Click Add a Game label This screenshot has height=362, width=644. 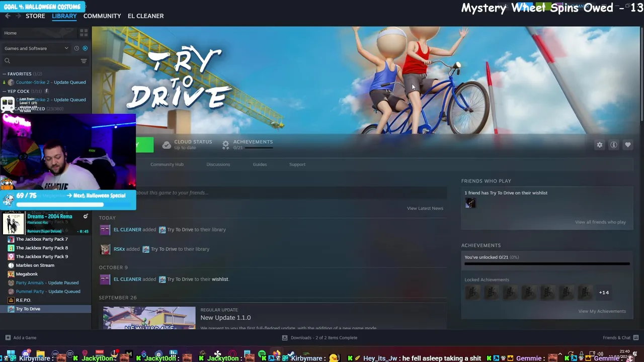pyautogui.click(x=25, y=338)
